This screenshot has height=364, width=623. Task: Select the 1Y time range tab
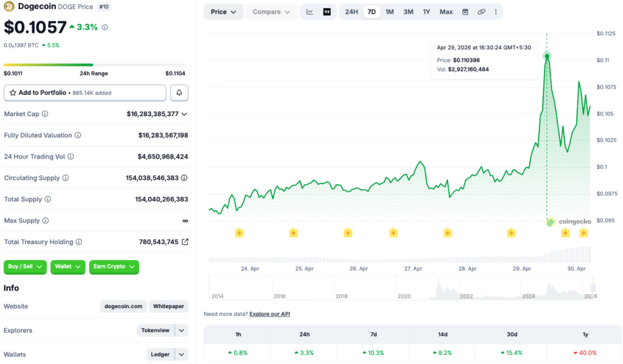pos(426,12)
